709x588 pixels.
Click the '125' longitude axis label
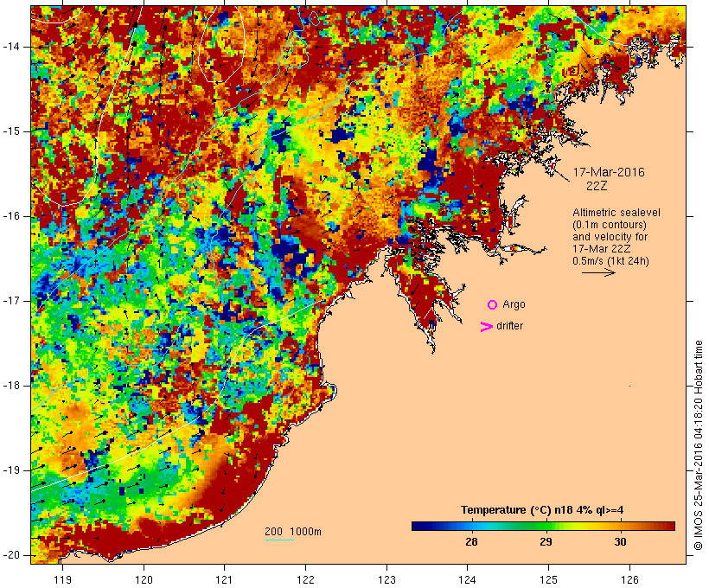pyautogui.click(x=548, y=579)
